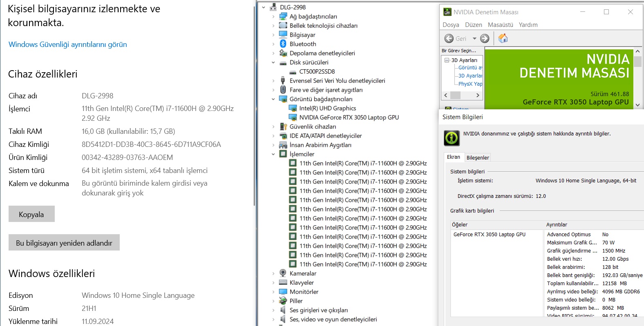
Task: Click the Fare ve diğer işaret aygıtları mouse icon
Action: click(283, 90)
